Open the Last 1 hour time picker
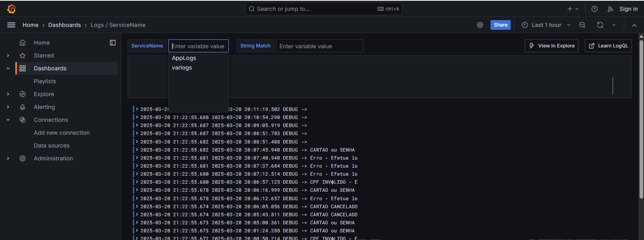The width and height of the screenshot is (644, 240). (x=546, y=25)
